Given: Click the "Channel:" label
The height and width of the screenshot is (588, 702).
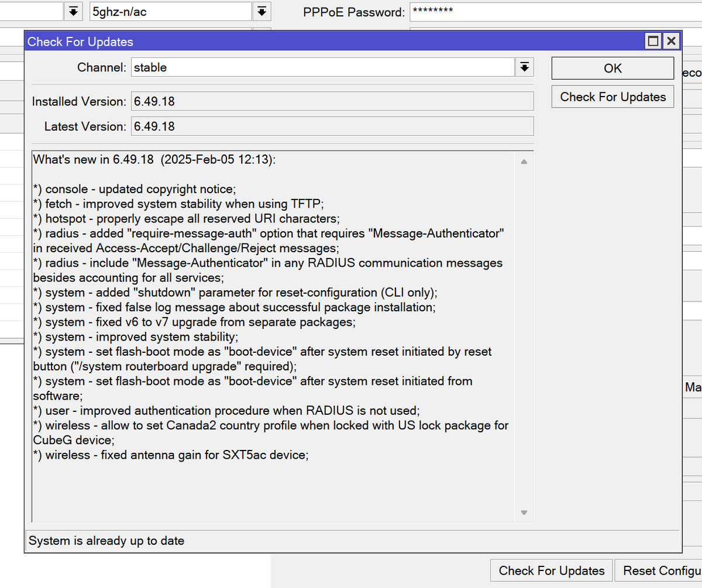Looking at the screenshot, I should [x=102, y=67].
